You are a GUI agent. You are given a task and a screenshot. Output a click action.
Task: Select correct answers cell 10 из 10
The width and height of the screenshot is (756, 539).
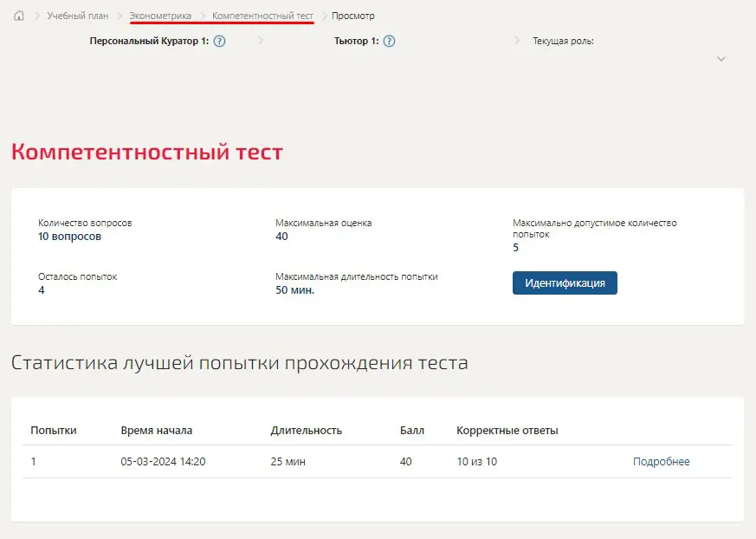pyautogui.click(x=476, y=461)
